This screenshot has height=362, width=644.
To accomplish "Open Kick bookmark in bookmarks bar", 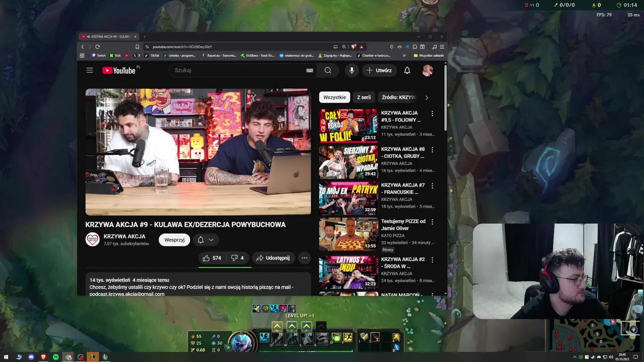I will pyautogui.click(x=115, y=55).
